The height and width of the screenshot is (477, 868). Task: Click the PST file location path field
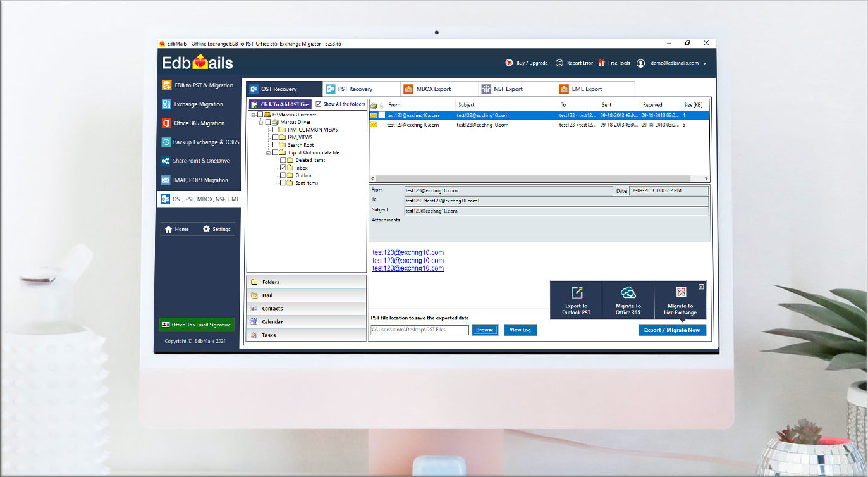click(420, 330)
